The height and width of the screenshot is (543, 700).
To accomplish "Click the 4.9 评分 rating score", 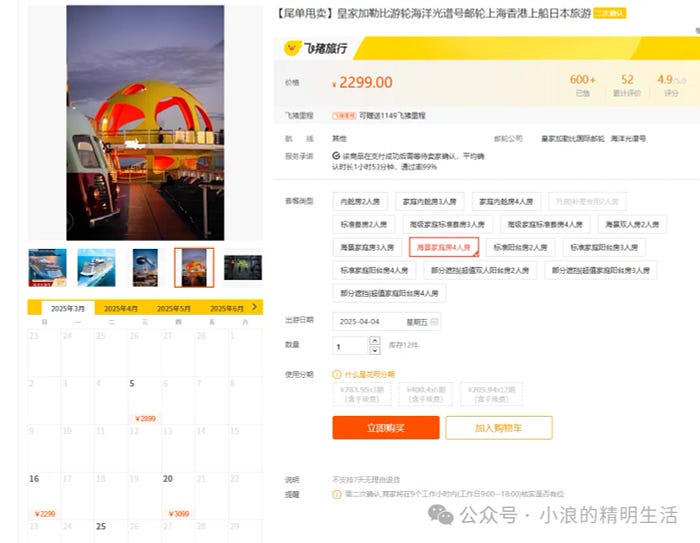I will pos(671,85).
